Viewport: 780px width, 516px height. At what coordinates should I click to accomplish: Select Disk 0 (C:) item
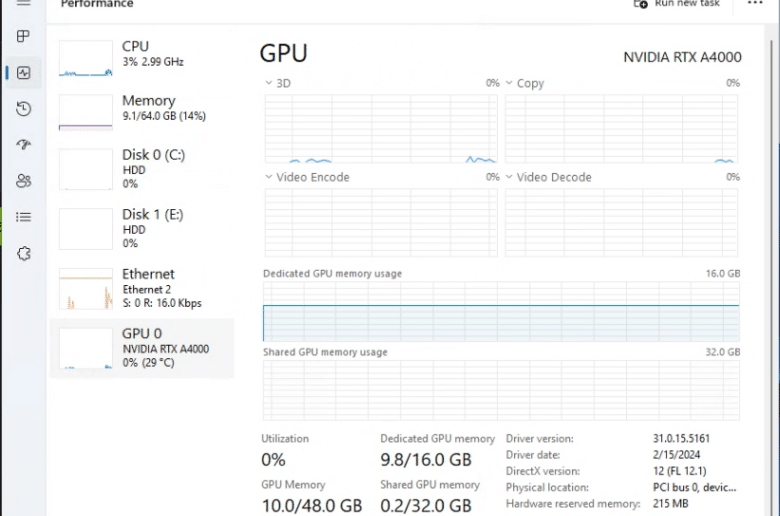(142, 169)
